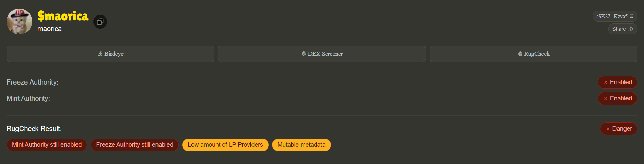Image resolution: width=644 pixels, height=164 pixels.
Task: Click the "Mutable metadata" warning tag
Action: [x=301, y=145]
